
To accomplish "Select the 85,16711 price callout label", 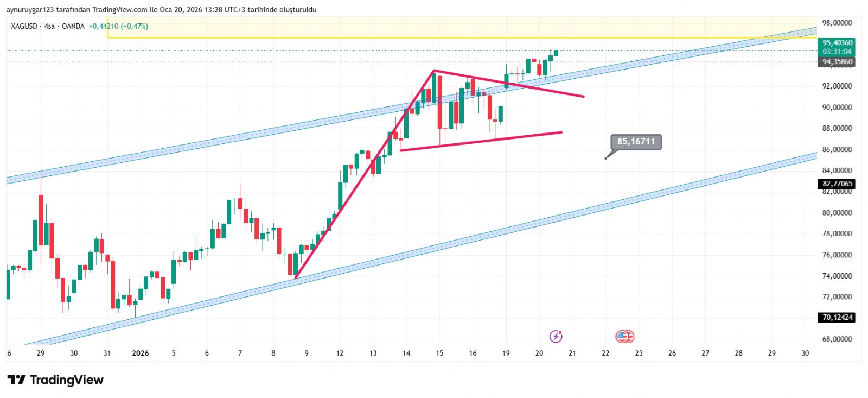I will pos(636,142).
